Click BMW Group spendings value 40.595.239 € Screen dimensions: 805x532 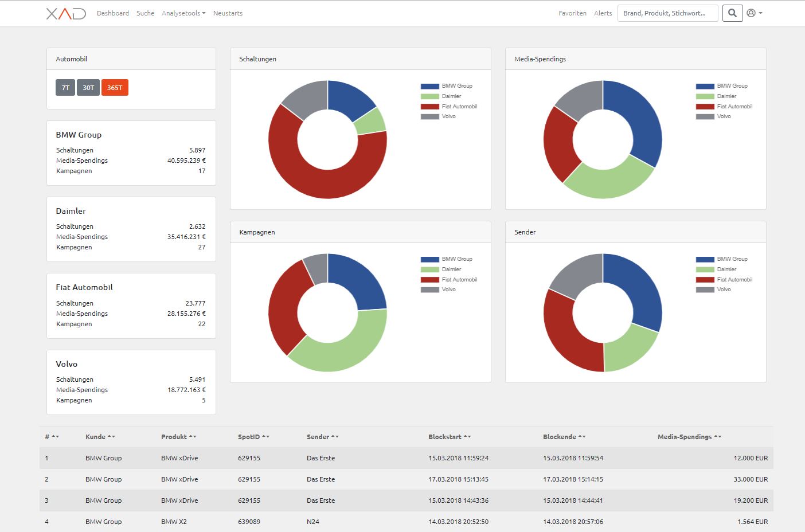point(186,161)
